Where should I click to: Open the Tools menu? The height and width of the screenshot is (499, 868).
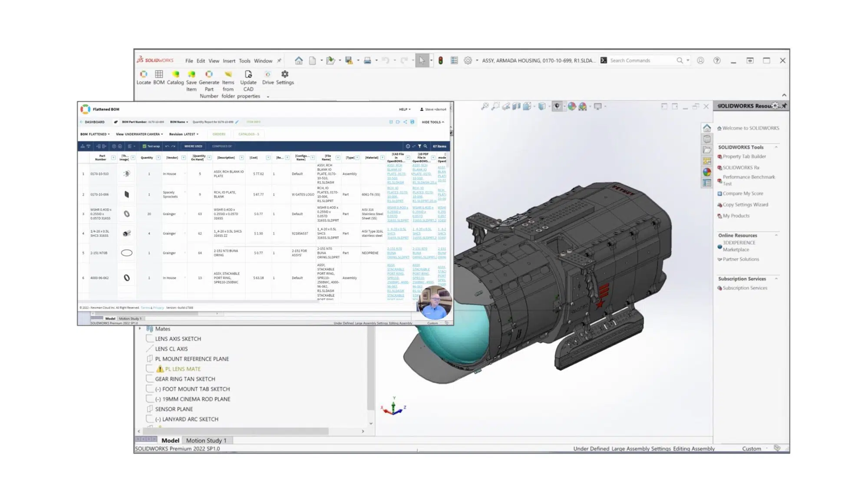(x=244, y=61)
